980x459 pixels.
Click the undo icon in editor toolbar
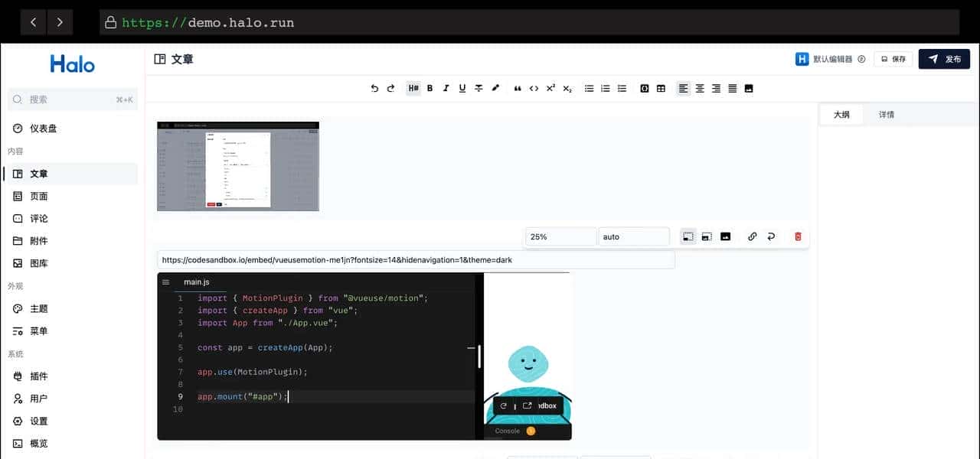(x=374, y=89)
